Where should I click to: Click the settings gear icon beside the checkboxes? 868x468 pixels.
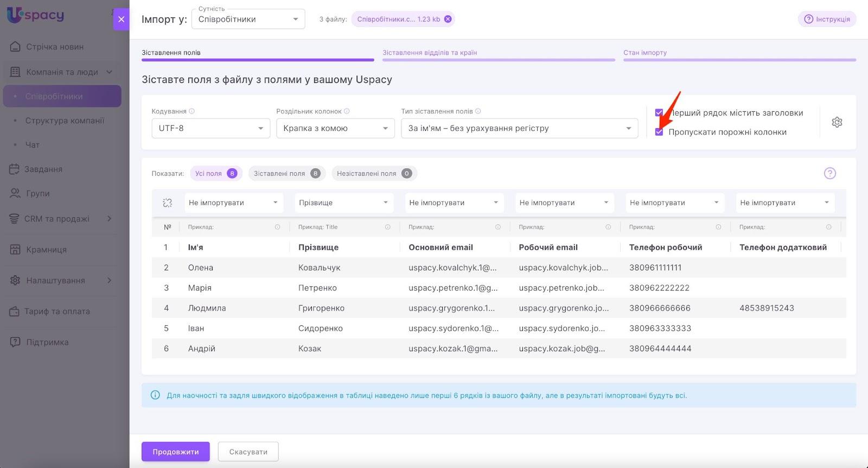click(837, 122)
